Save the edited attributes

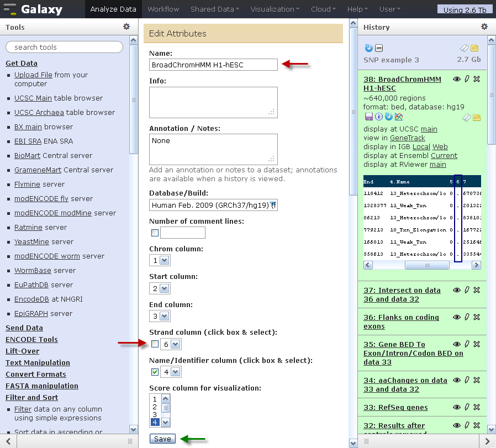point(162,439)
